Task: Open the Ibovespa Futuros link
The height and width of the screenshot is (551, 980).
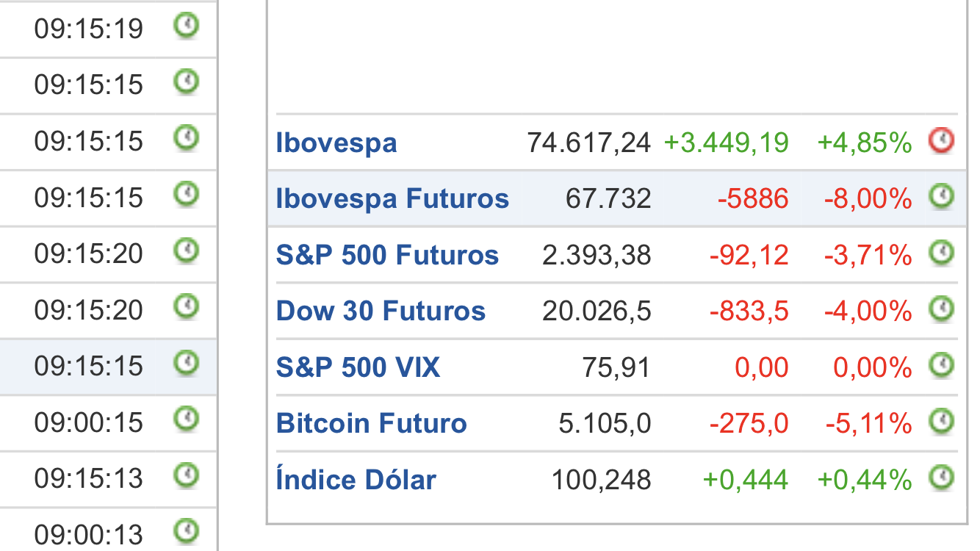Action: (392, 198)
